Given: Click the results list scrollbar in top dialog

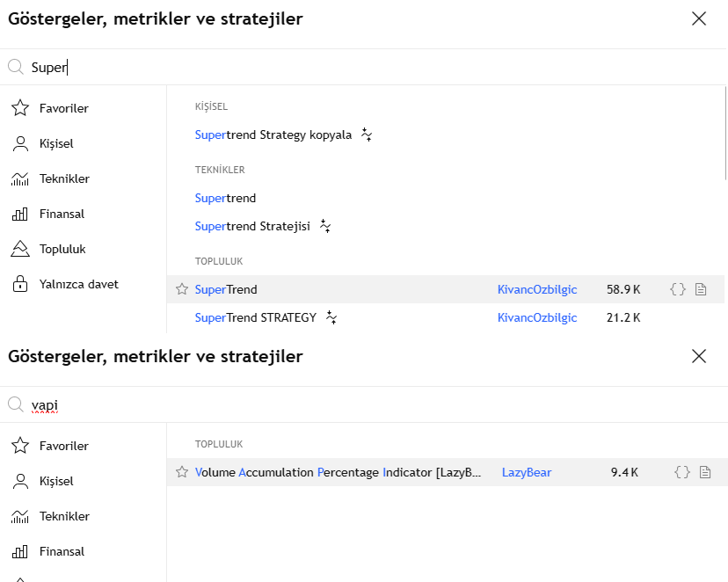Looking at the screenshot, I should tap(725, 134).
